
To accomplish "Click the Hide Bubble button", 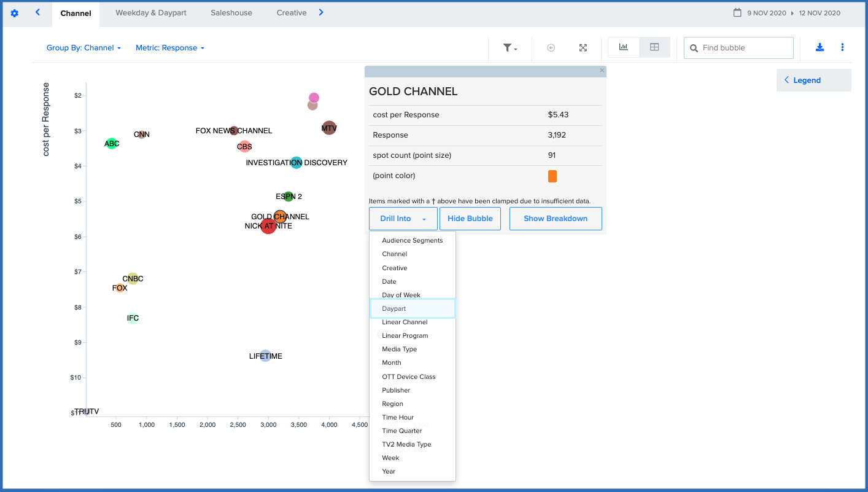I will pos(470,219).
